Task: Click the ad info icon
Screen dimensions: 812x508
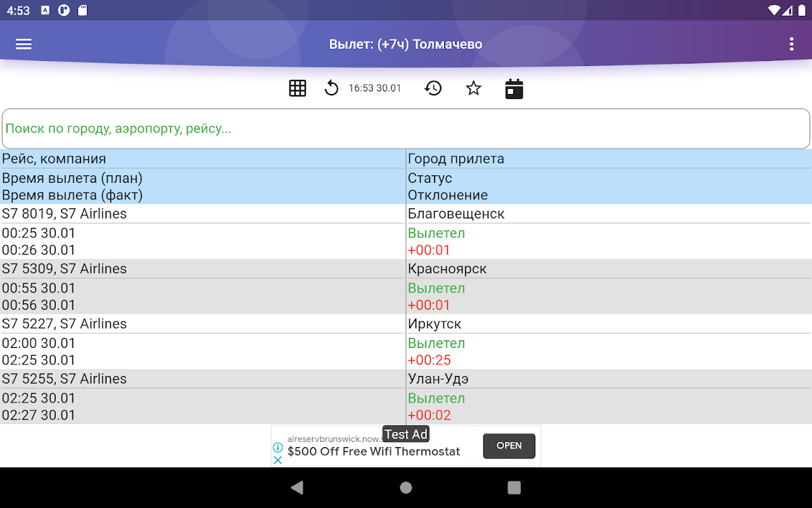Action: pos(278,448)
